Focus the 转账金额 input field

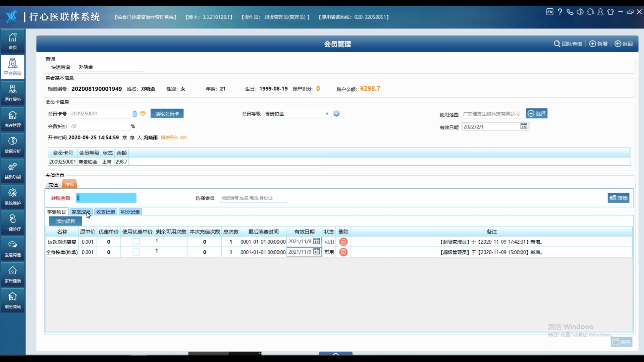click(x=106, y=198)
